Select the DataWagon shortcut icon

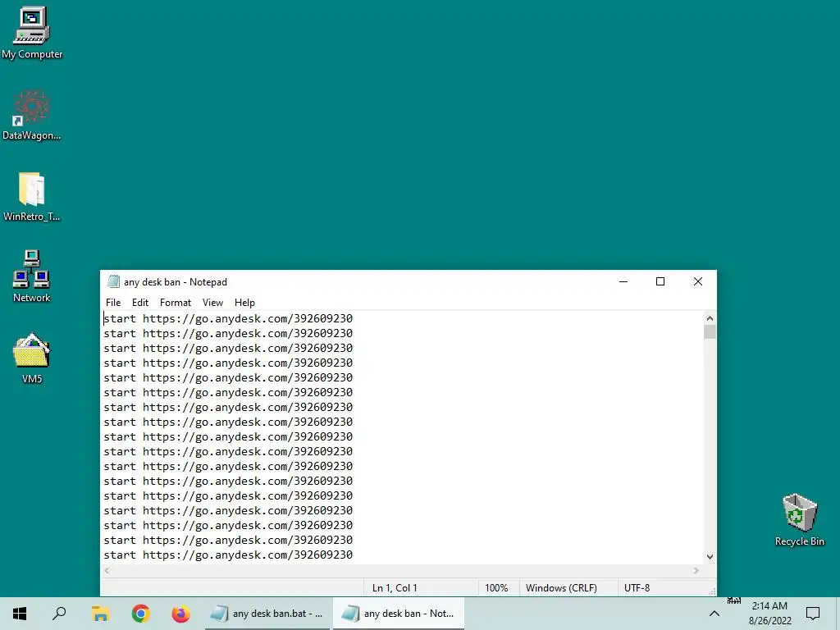point(32,115)
